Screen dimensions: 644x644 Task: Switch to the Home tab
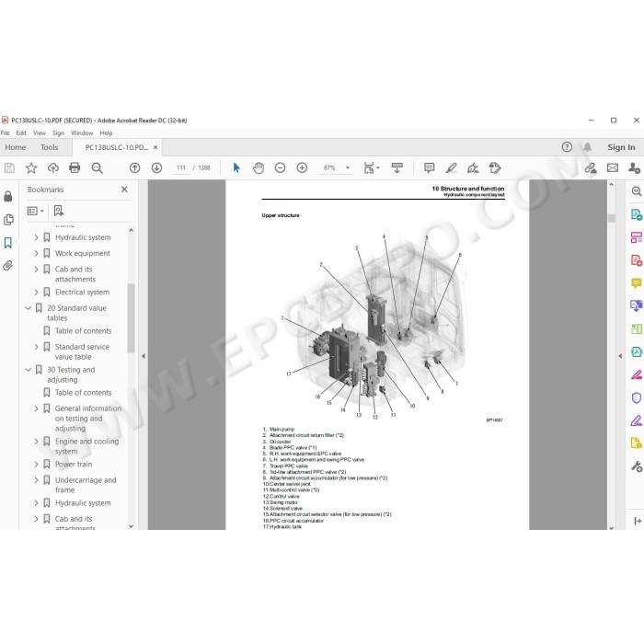(x=16, y=147)
